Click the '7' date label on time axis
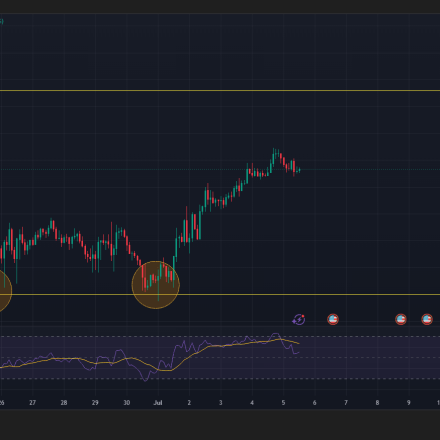The height and width of the screenshot is (440, 440). (346, 403)
